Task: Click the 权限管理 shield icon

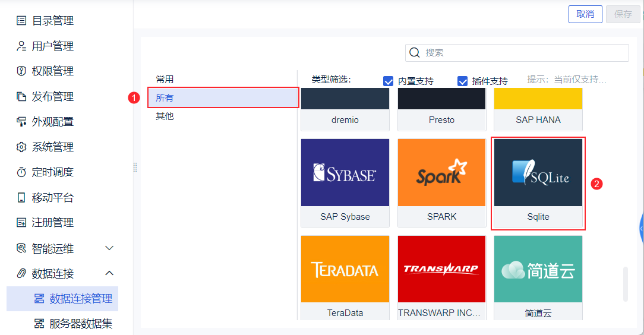Action: (21, 71)
